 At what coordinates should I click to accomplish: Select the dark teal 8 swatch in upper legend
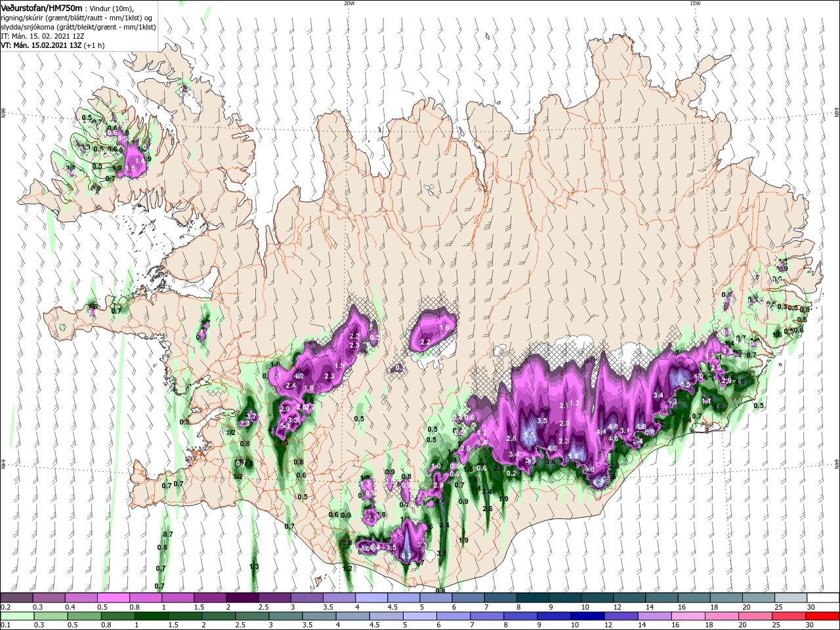pos(532,598)
